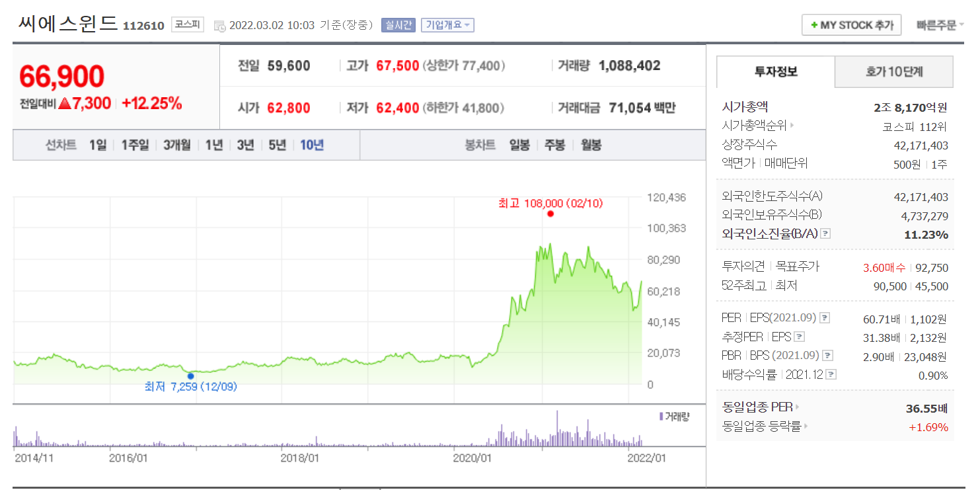Open the 빠른주문 dropdown

pyautogui.click(x=940, y=25)
